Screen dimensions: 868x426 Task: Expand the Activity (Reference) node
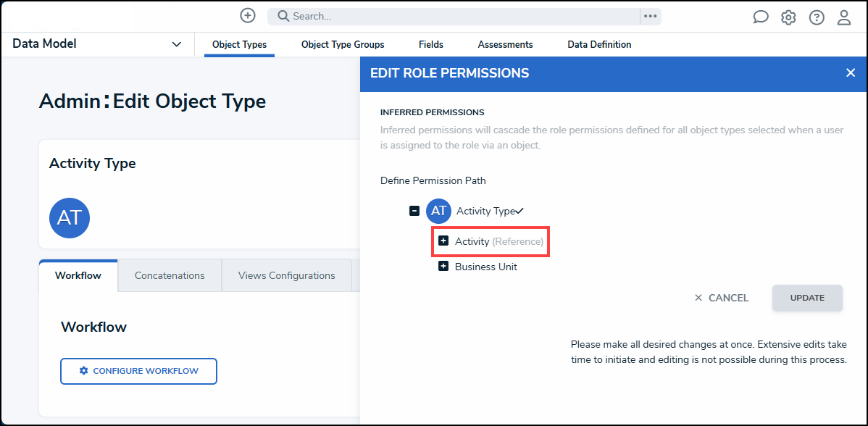click(443, 241)
